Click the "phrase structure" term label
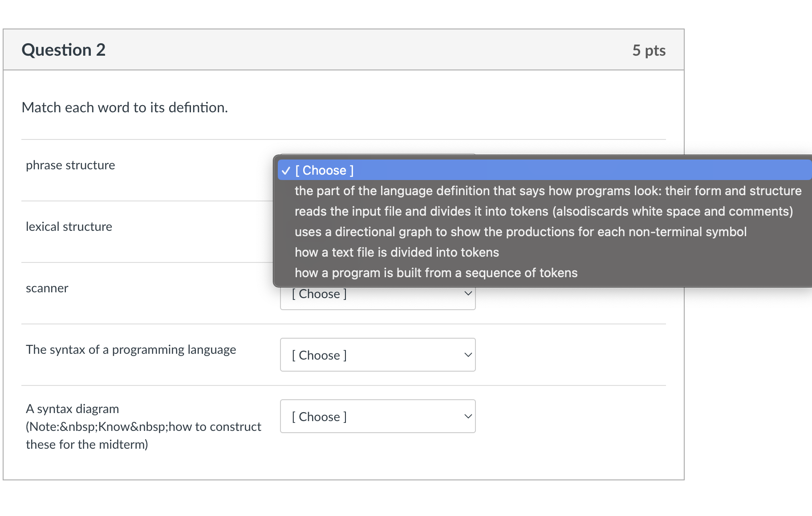Viewport: 812px width, 516px height. coord(70,165)
